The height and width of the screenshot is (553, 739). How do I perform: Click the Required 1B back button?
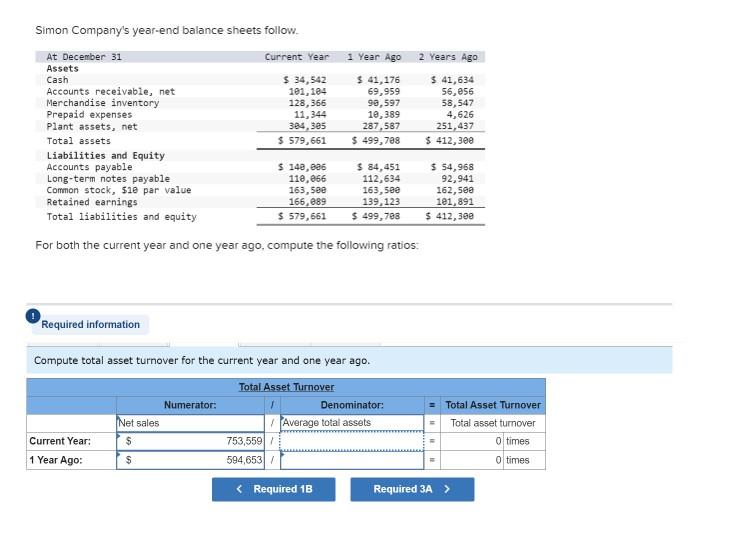click(x=273, y=489)
